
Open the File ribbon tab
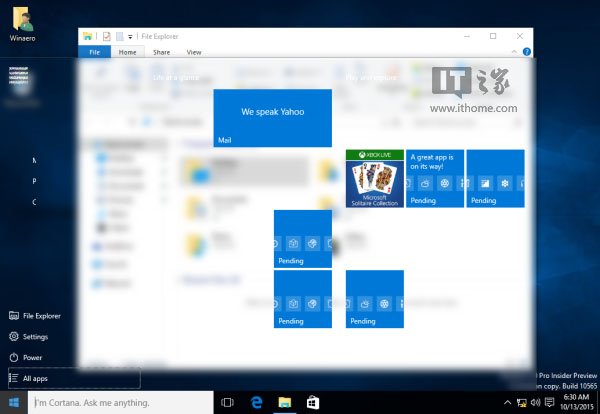pyautogui.click(x=94, y=51)
